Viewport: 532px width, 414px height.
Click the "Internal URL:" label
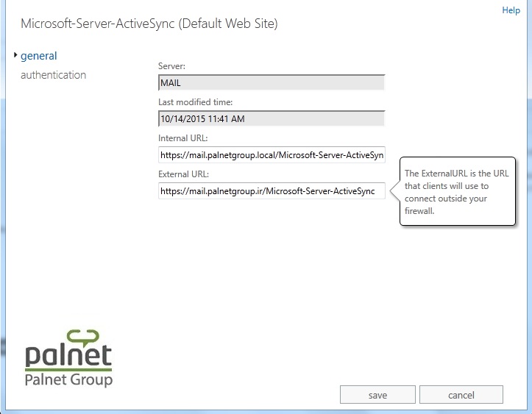tap(183, 138)
